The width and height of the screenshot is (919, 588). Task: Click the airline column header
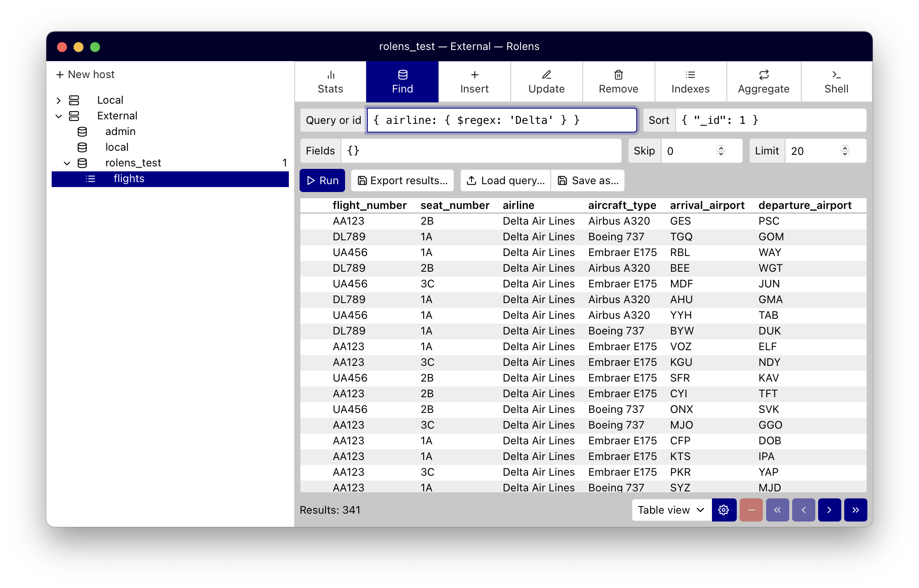click(x=519, y=205)
